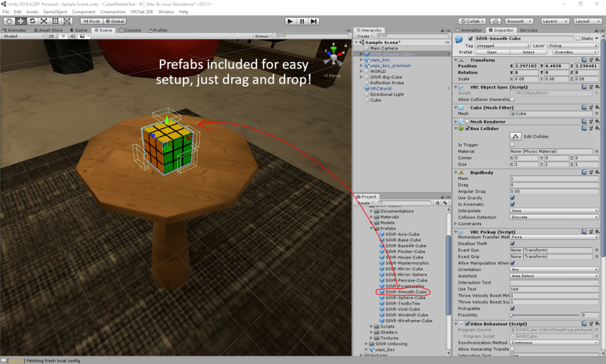Image resolution: width=606 pixels, height=364 pixels.
Task: Switch to the Game tab
Action: [x=78, y=30]
